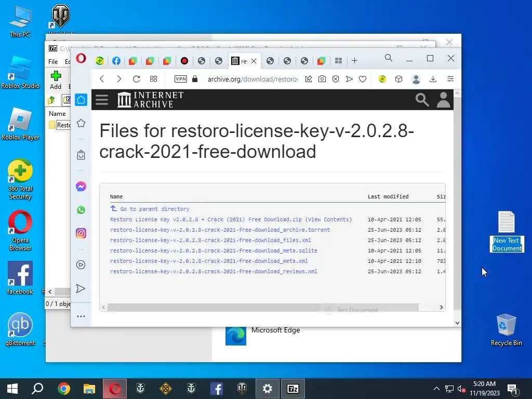
Task: Open sidebar Bookmarks star
Action: [x=81, y=123]
